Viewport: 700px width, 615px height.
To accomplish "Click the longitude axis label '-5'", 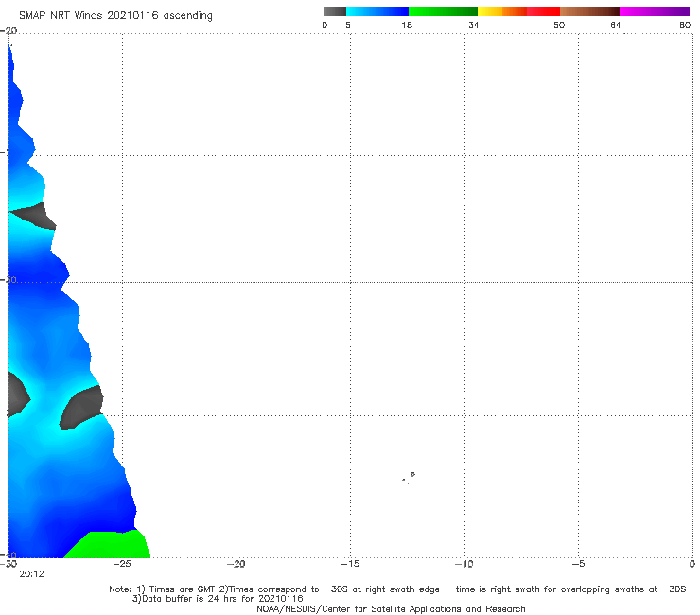I will point(578,564).
